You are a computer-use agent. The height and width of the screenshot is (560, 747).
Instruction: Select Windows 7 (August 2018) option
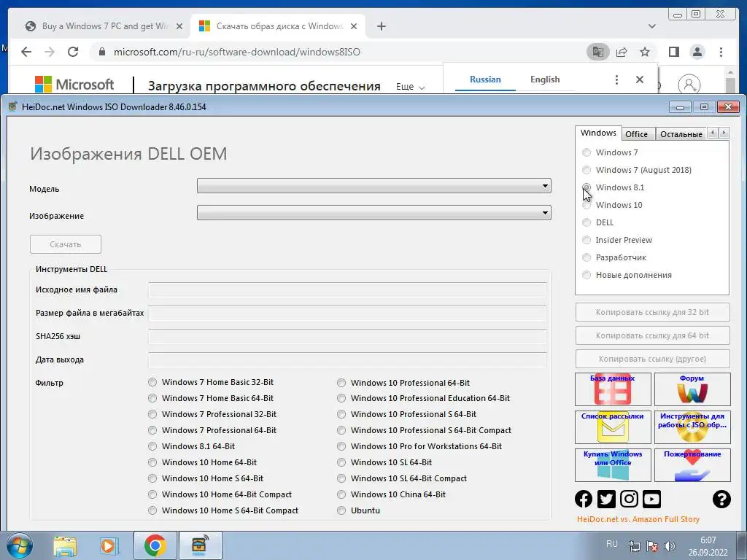pyautogui.click(x=587, y=170)
